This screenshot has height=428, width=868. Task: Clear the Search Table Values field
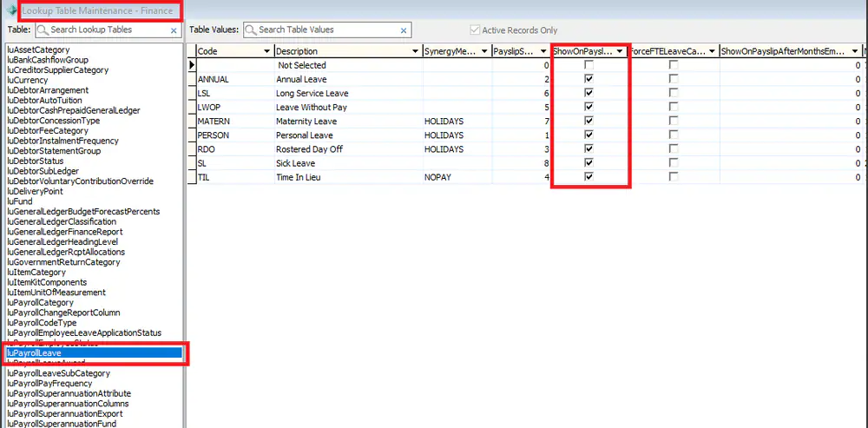point(403,30)
